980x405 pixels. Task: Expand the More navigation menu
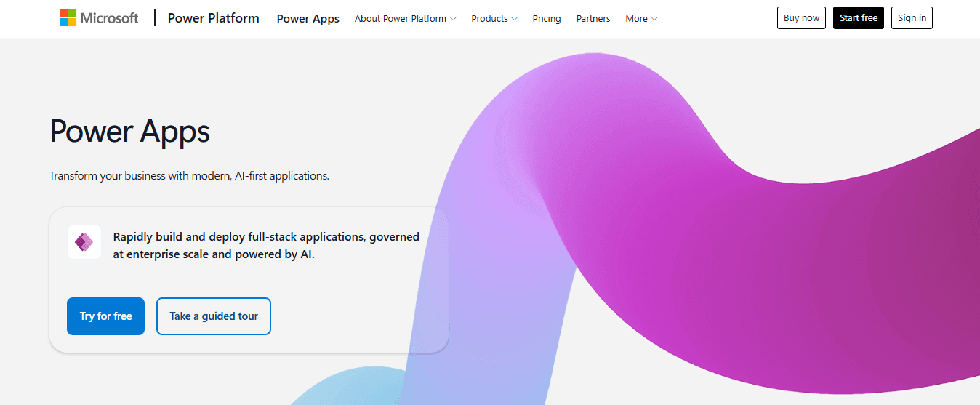coord(641,18)
